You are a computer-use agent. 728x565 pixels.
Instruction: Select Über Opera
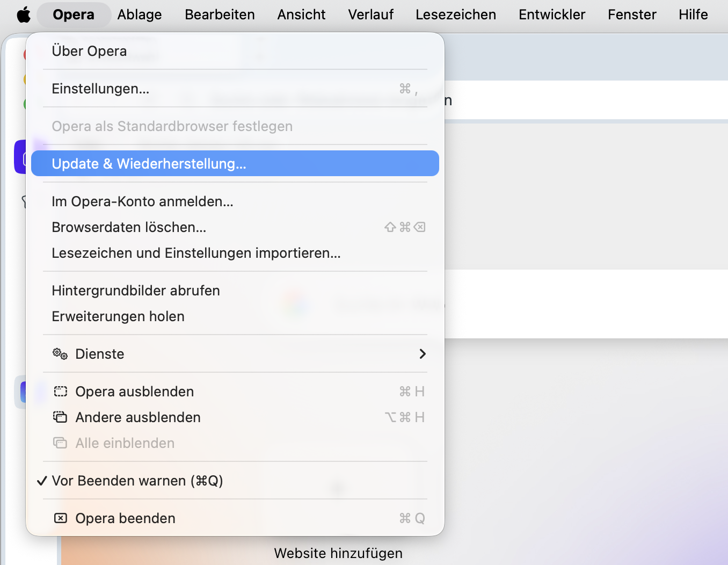coord(235,51)
